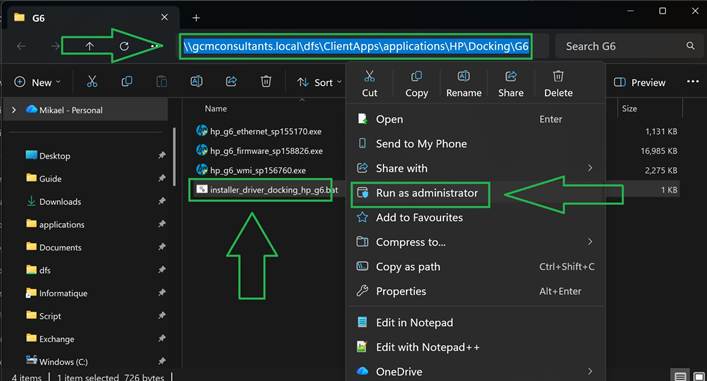Select the G6 tab
Viewport: 707px width, 381px height.
point(92,18)
